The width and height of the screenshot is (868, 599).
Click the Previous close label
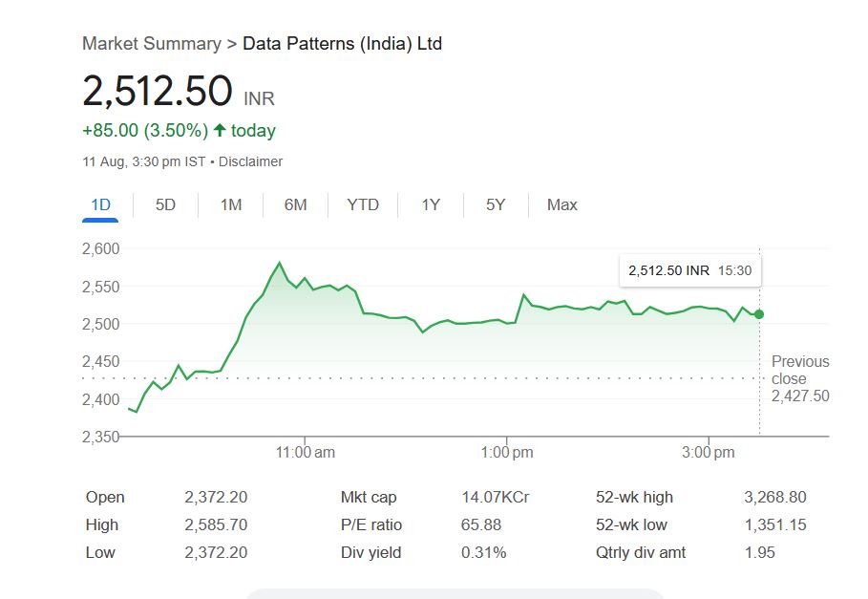coord(800,370)
